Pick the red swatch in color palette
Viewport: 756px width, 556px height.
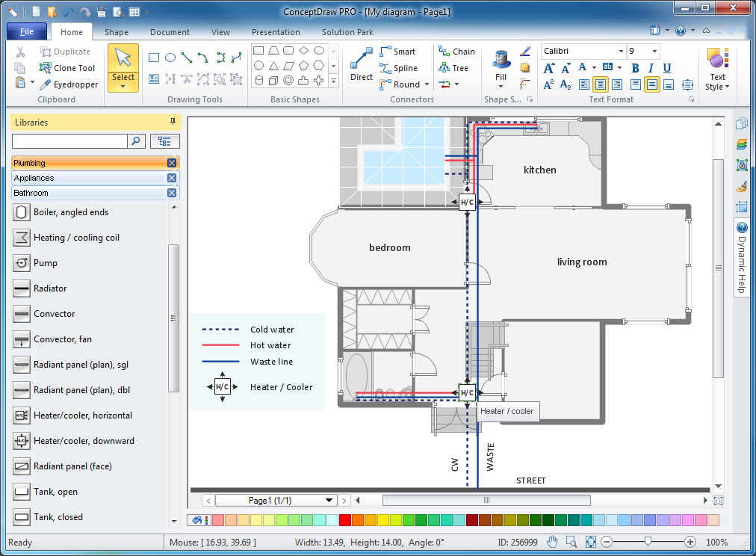(x=344, y=520)
